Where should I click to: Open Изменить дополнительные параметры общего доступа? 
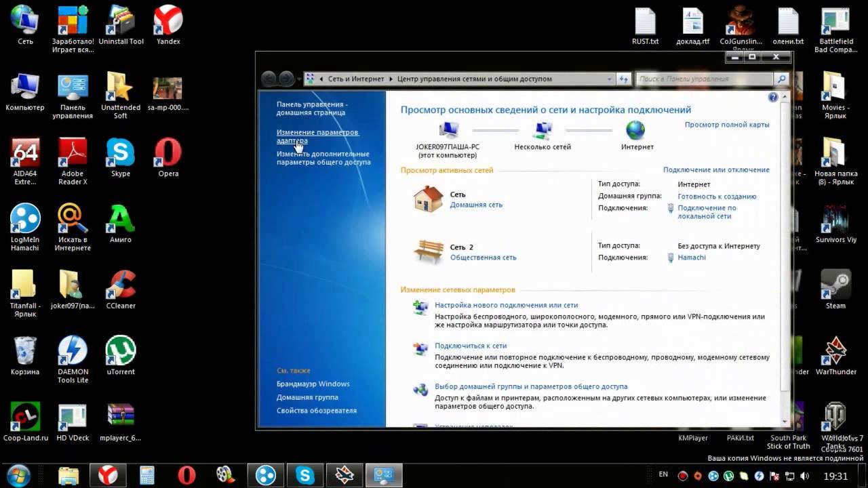point(323,158)
